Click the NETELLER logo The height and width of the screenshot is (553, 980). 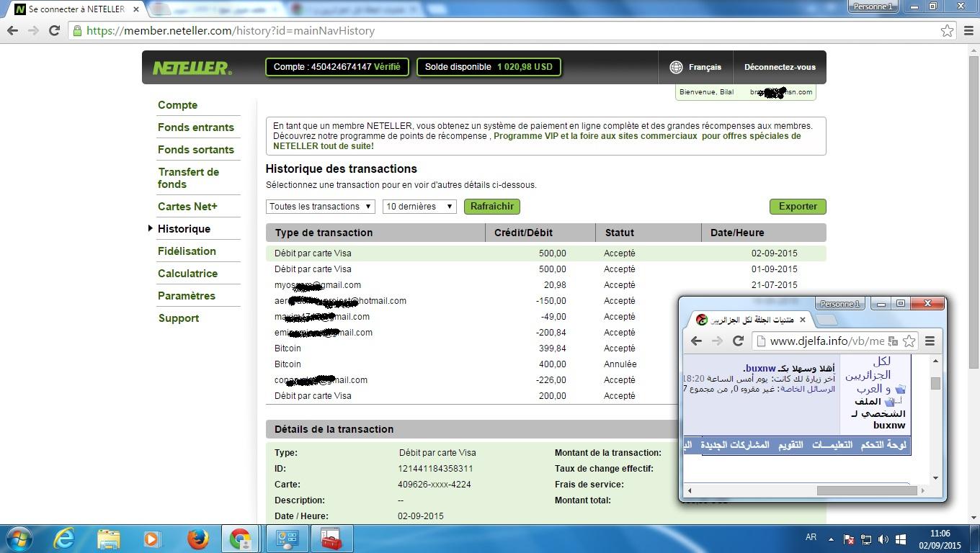coord(192,68)
